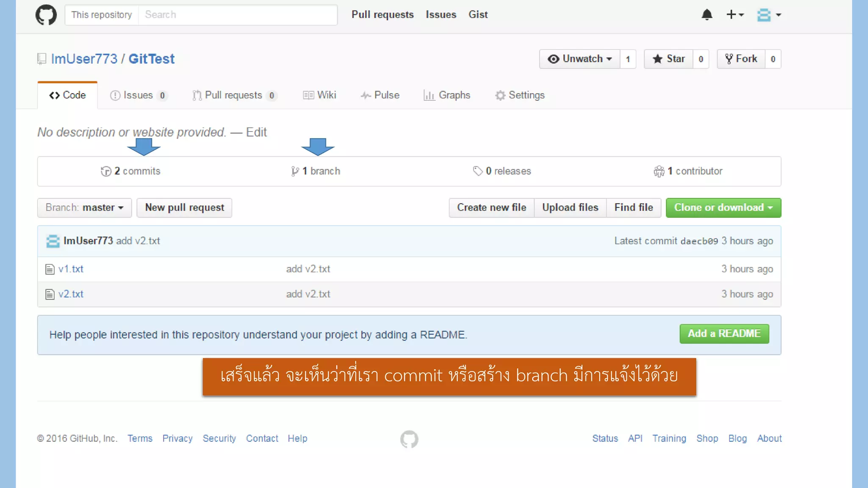Image resolution: width=868 pixels, height=488 pixels.
Task: Open commit message in v2.txt row
Action: [x=308, y=294]
